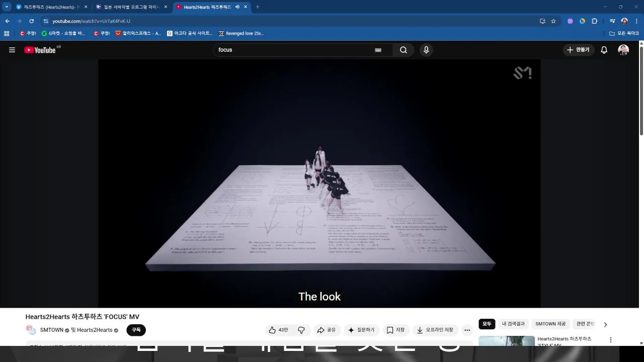644x362 pixels.
Task: Open more actions ellipsis under video
Action: point(467,330)
